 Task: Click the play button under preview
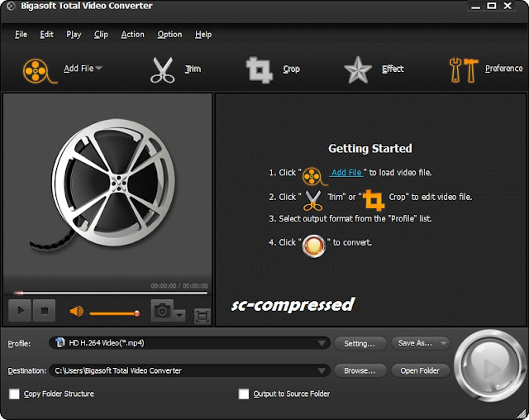20,310
